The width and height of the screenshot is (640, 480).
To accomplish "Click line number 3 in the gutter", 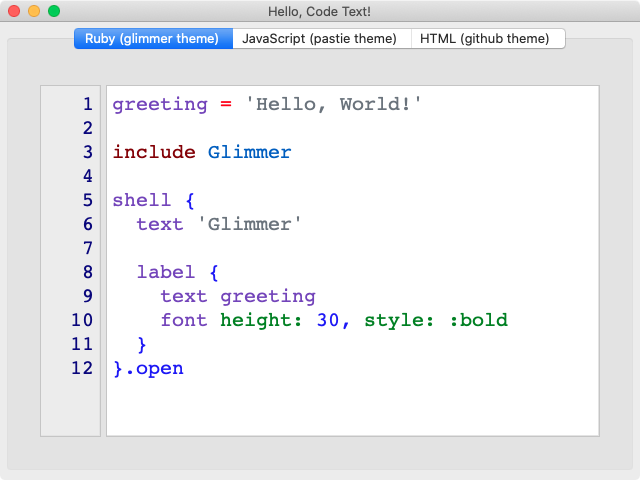I will 88,152.
